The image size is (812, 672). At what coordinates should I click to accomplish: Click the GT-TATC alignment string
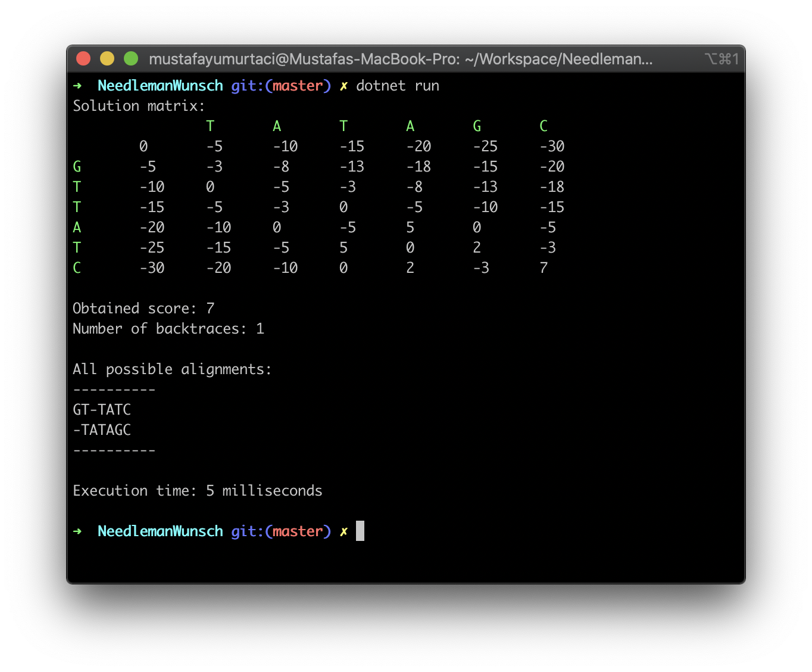[x=102, y=410]
